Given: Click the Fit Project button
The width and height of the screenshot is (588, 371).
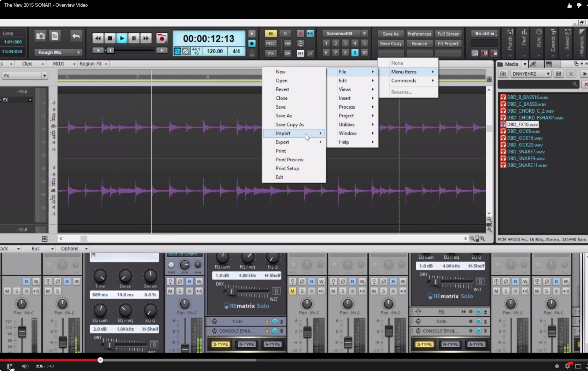Looking at the screenshot, I should click(448, 43).
